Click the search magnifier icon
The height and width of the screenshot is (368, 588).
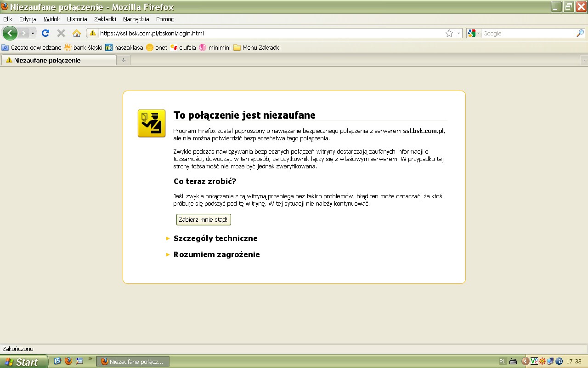pyautogui.click(x=580, y=33)
